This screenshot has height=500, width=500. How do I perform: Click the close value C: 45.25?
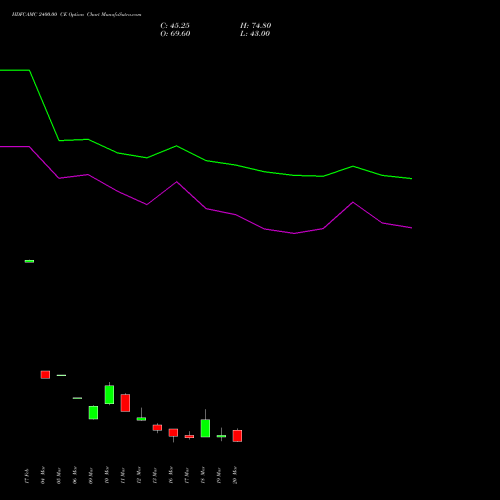coord(175,26)
